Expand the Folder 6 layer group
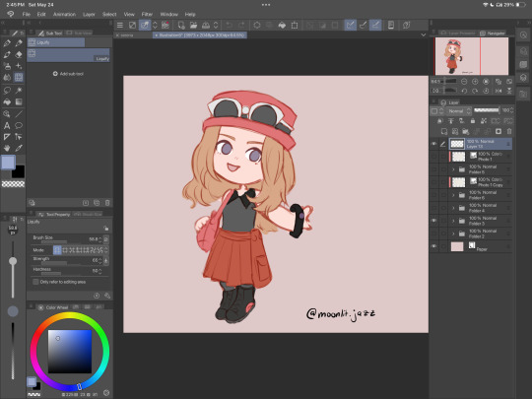This screenshot has width=532, height=399. click(x=453, y=195)
